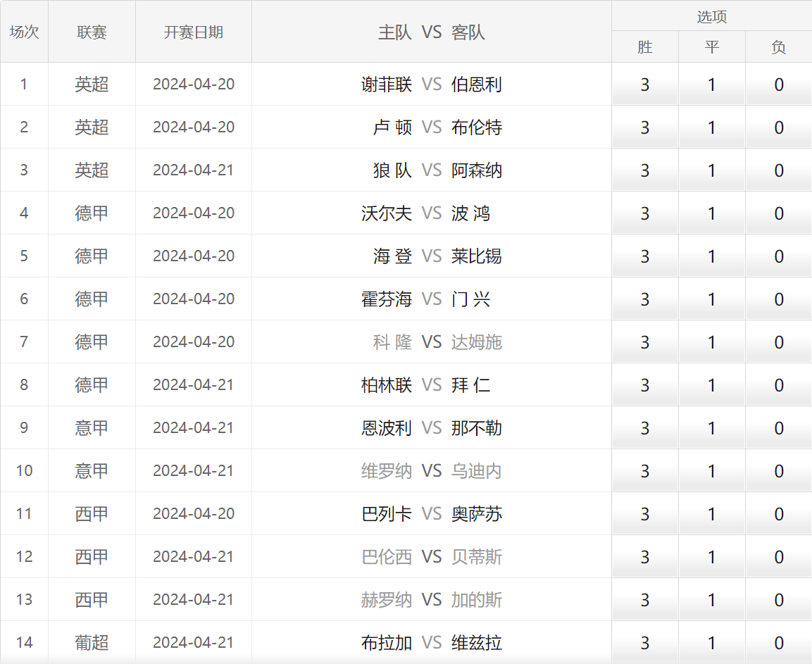Pick loss option 0 for 布拉加 VS 维兹拉
Viewport: 812px width, 664px height.
tap(779, 643)
